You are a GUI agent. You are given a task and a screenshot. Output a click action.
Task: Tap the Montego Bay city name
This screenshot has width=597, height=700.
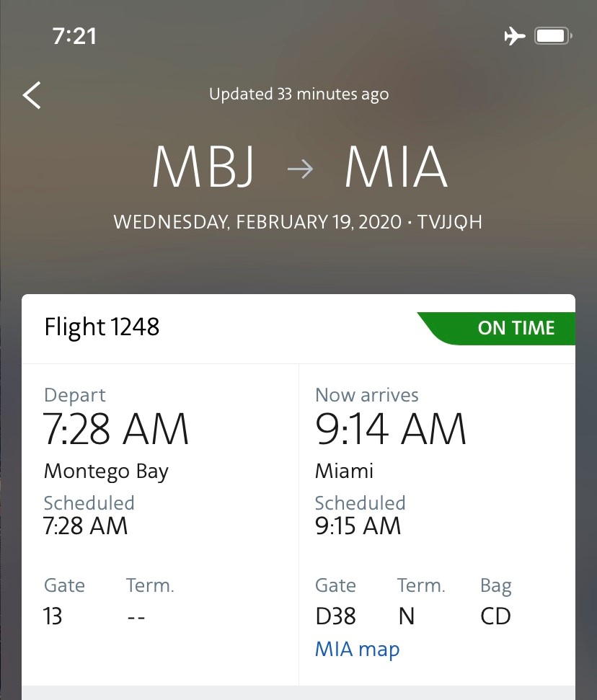[106, 471]
